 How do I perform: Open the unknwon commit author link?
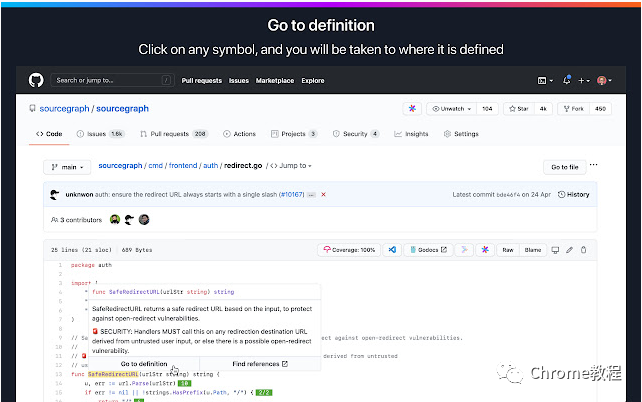(79, 194)
